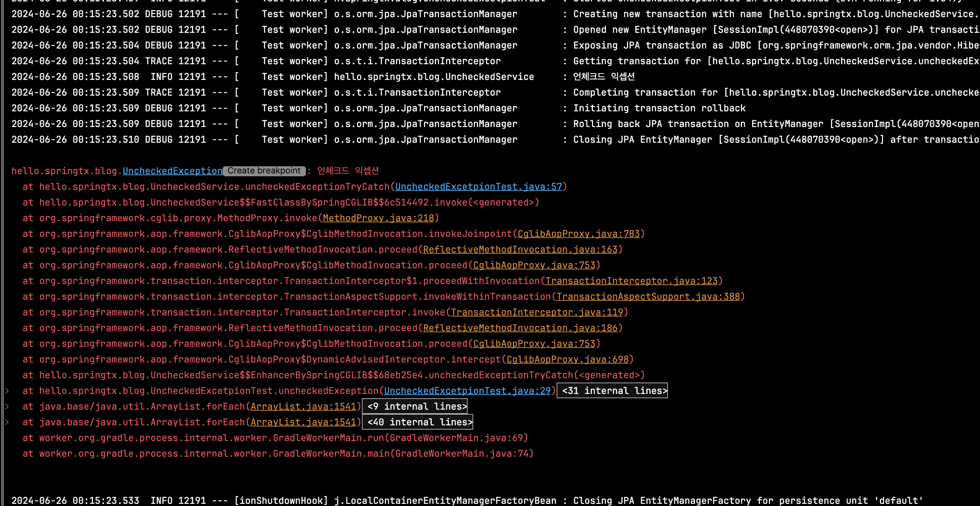Image resolution: width=980 pixels, height=506 pixels.
Task: Open MethodProxy.java:218 link
Action: click(x=378, y=218)
